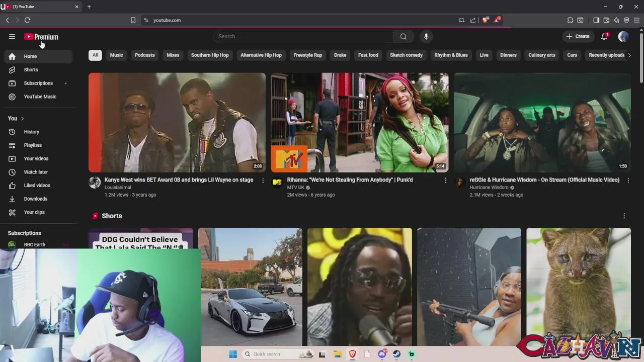Screen dimensions: 644x362
Task: Click the Create button
Action: pos(578,36)
